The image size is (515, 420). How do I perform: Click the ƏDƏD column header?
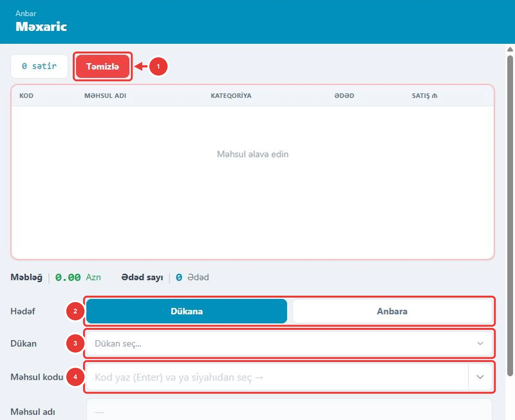[344, 96]
